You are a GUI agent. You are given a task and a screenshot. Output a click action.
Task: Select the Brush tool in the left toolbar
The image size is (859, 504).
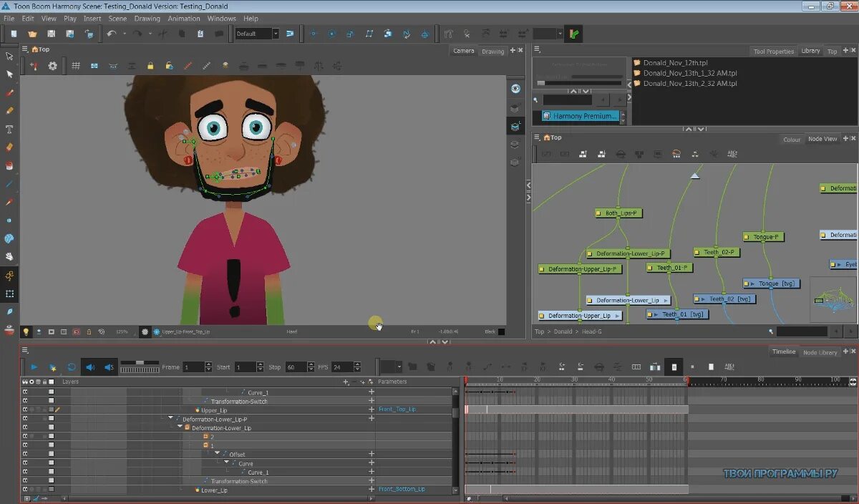(x=9, y=92)
